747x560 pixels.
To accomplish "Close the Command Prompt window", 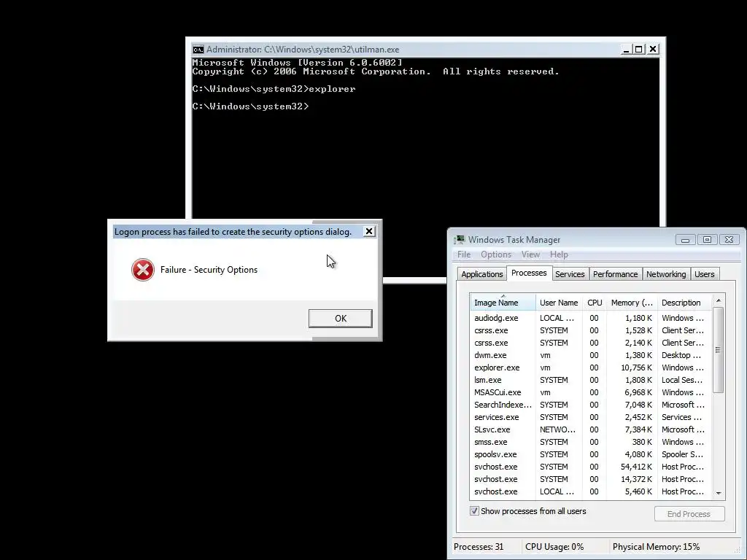I will point(653,49).
